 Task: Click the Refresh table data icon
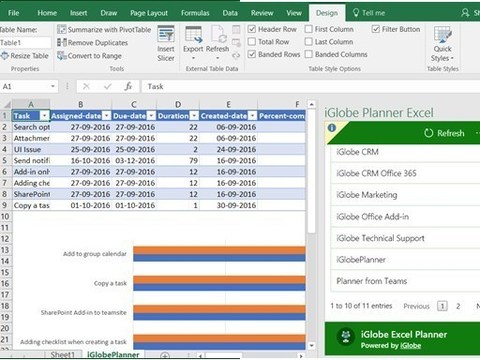(x=219, y=35)
